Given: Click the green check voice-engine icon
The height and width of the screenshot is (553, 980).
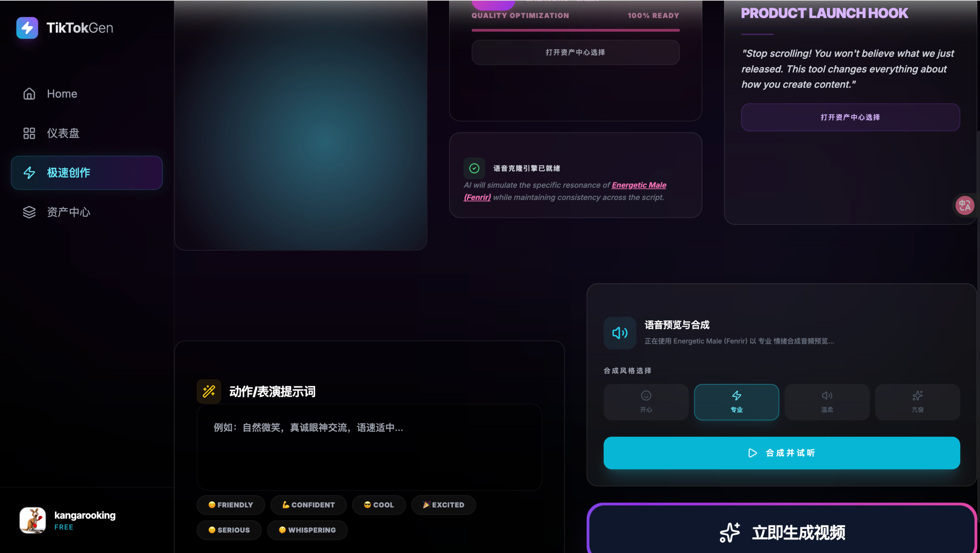Looking at the screenshot, I should pos(474,168).
